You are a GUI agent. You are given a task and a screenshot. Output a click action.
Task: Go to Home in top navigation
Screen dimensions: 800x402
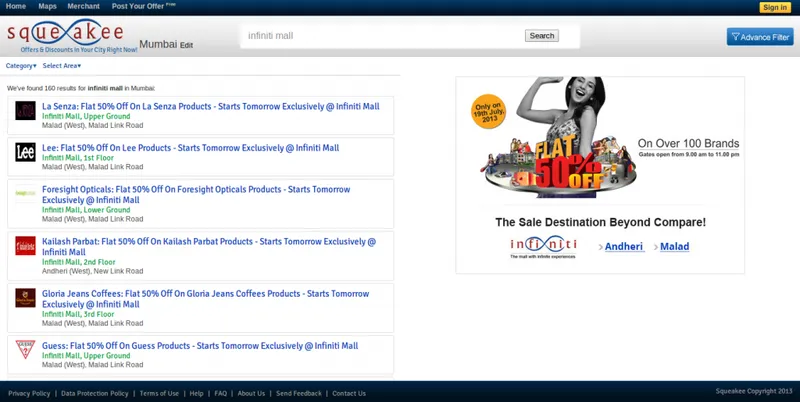pos(16,6)
